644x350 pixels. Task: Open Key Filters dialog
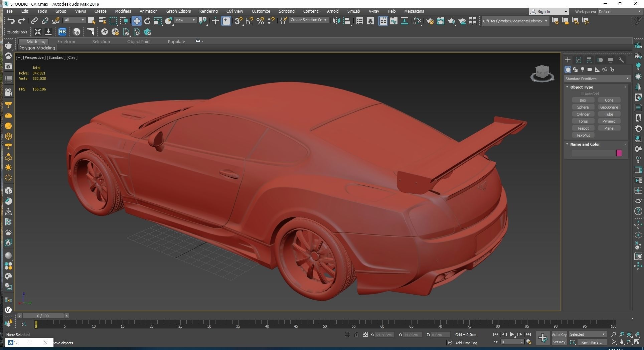(592, 342)
